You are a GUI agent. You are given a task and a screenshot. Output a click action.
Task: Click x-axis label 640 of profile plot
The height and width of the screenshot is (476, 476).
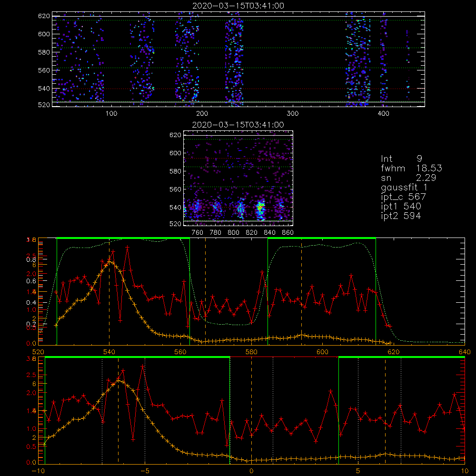[x=465, y=352]
